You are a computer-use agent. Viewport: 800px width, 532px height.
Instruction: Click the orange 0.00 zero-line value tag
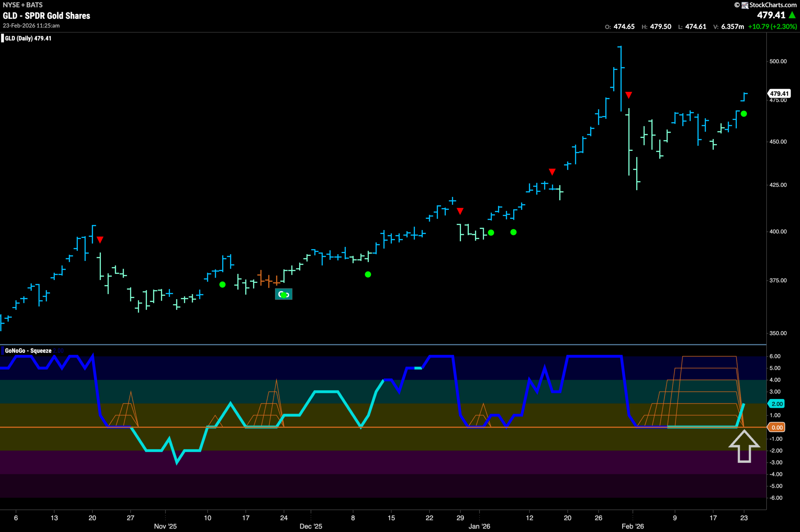point(777,428)
